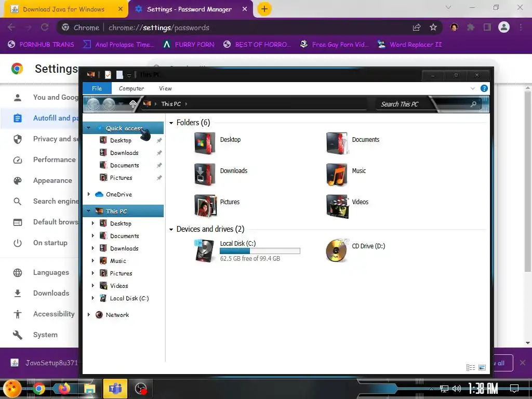Expand the Local Disk (C:) tree node
The image size is (532, 399).
click(92, 298)
